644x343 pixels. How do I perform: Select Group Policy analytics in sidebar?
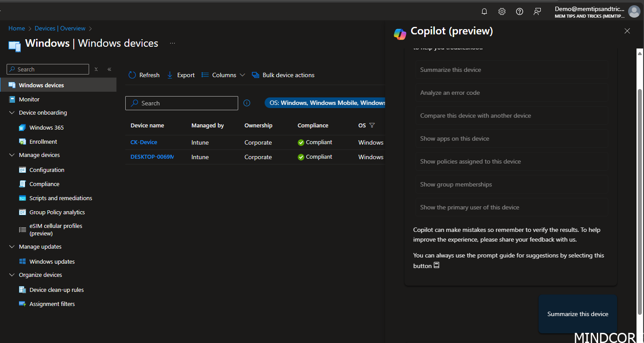(57, 212)
